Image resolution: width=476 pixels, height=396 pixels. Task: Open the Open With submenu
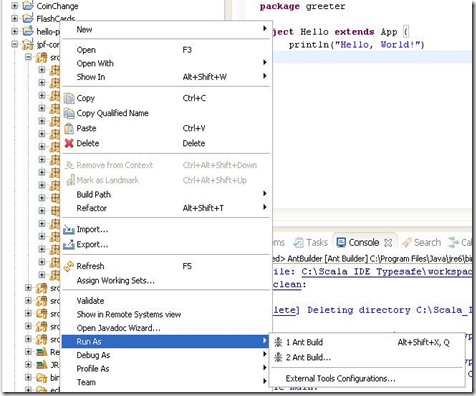[166, 63]
